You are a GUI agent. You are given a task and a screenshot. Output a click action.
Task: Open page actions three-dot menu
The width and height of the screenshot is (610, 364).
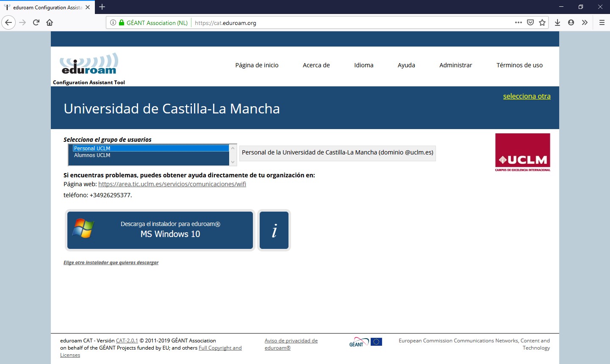[x=518, y=22]
